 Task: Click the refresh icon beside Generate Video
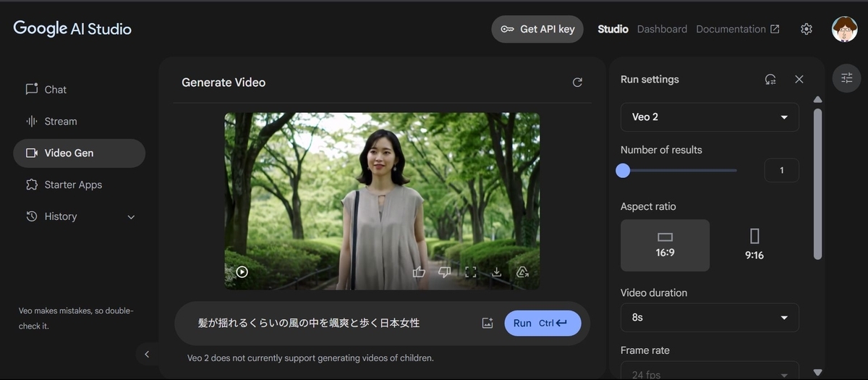[x=577, y=83]
